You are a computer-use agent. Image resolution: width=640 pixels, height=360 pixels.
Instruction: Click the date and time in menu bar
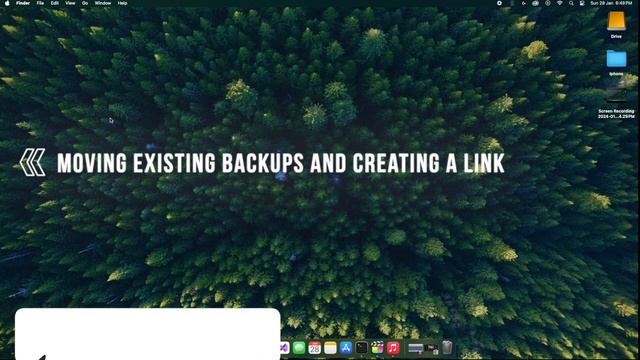(x=611, y=3)
